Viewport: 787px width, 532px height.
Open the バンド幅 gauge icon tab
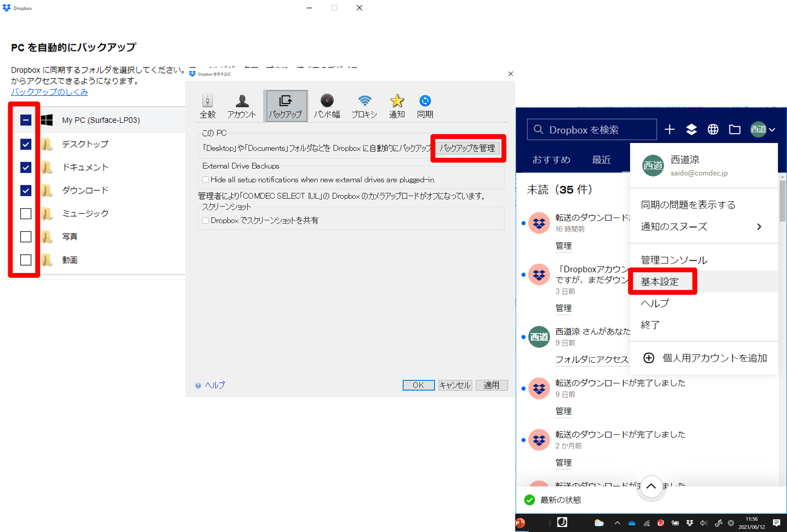pos(327,106)
